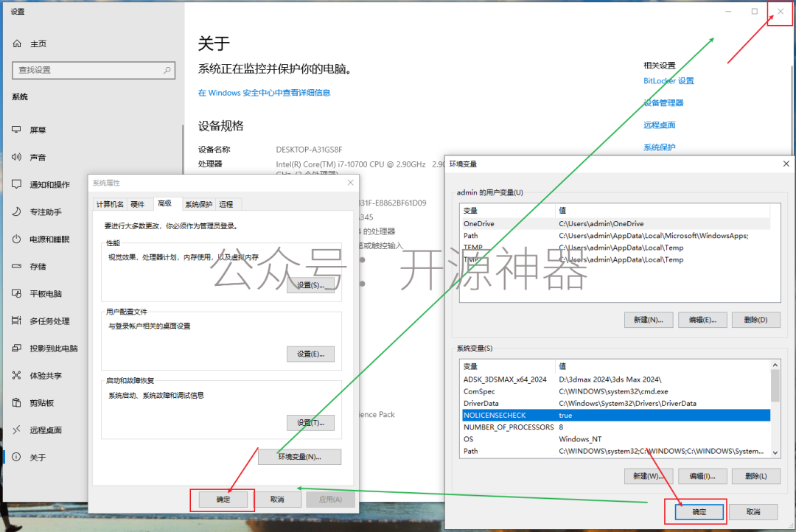This screenshot has width=796, height=532.
Task: Select user variable Path row
Action: (x=615, y=236)
